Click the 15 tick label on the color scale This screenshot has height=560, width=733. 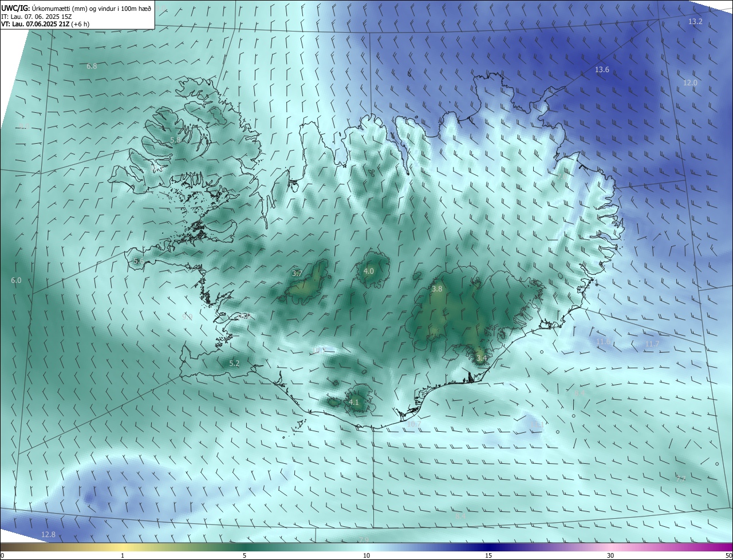pyautogui.click(x=488, y=556)
